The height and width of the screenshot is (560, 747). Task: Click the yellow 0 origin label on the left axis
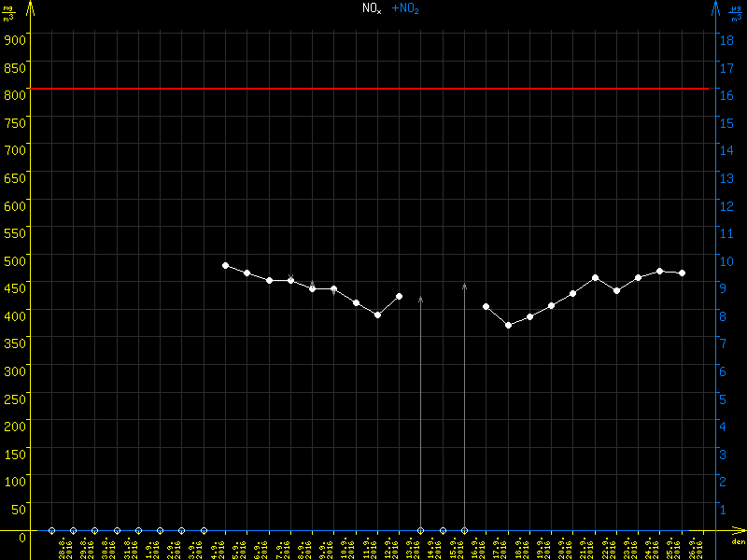[21, 537]
